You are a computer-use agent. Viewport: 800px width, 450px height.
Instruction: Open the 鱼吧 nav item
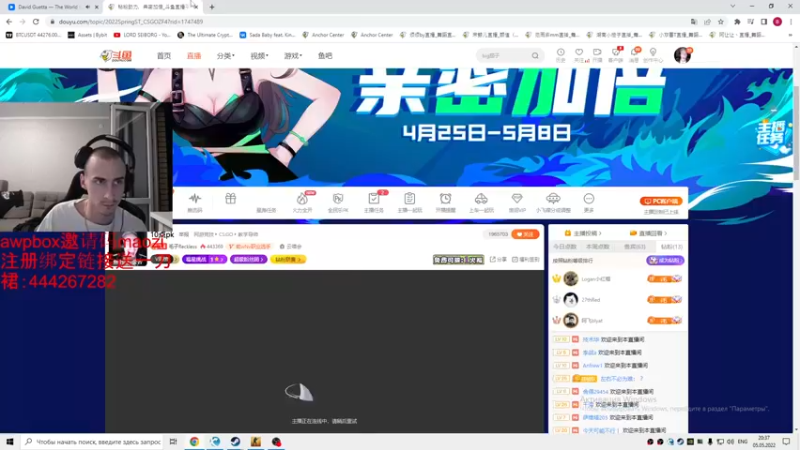click(325, 56)
